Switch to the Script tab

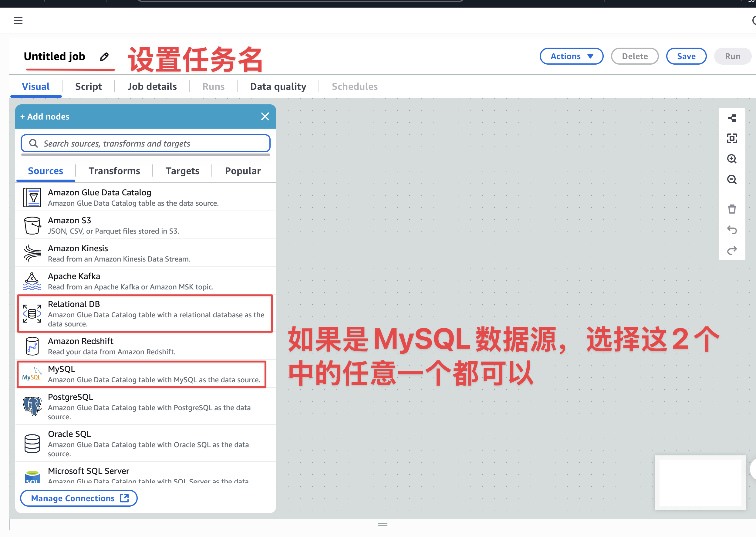point(88,87)
